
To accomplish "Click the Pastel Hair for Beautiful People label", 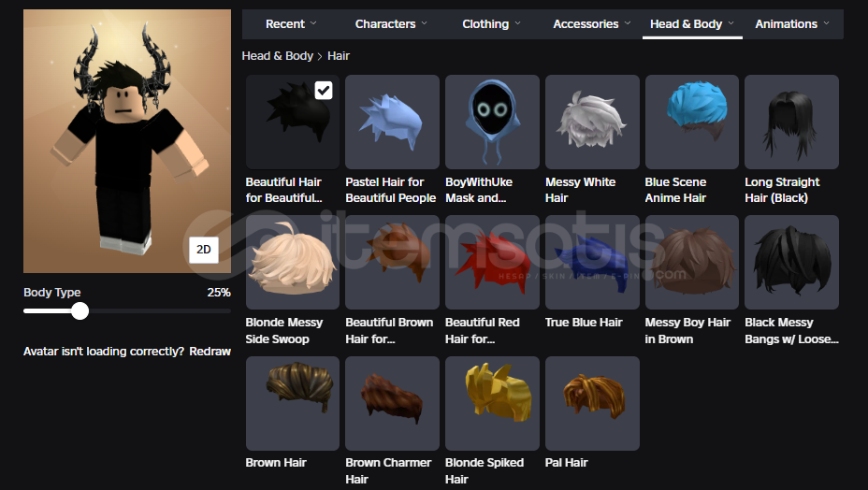I will 390,190.
